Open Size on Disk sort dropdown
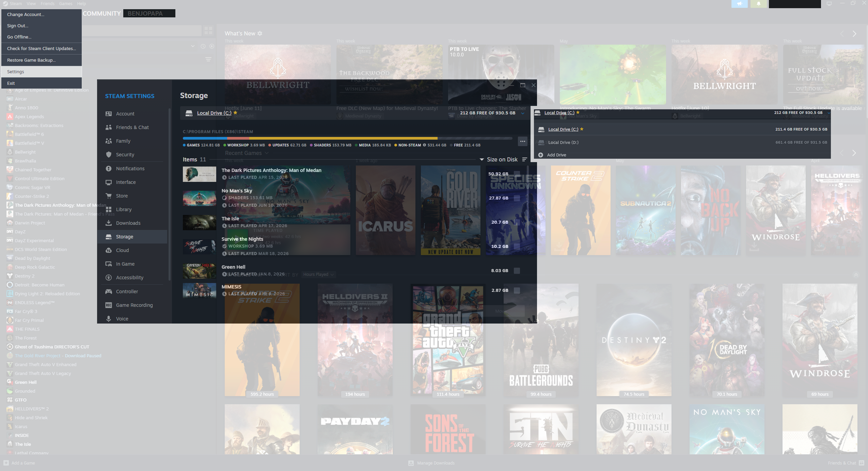 click(499, 159)
